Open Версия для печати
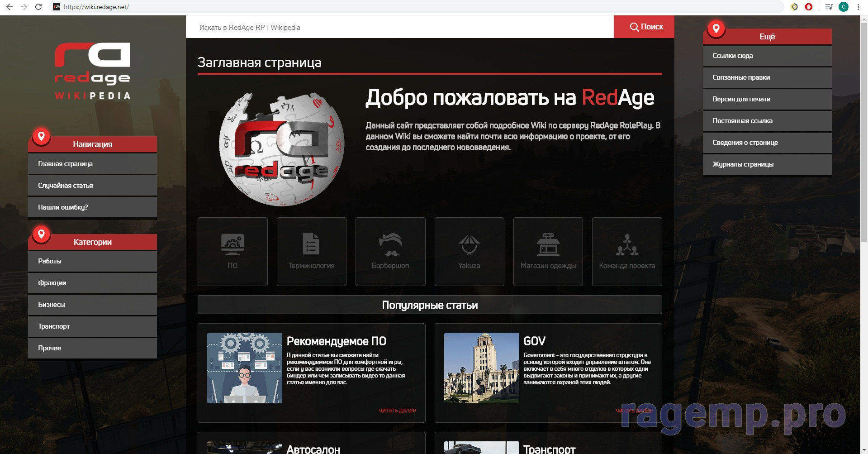Image resolution: width=868 pixels, height=454 pixels. pos(767,99)
